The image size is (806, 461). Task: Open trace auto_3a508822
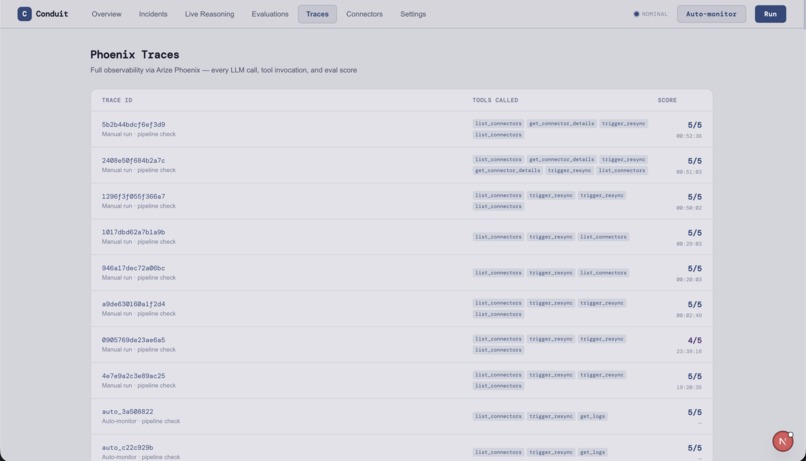[x=127, y=412]
